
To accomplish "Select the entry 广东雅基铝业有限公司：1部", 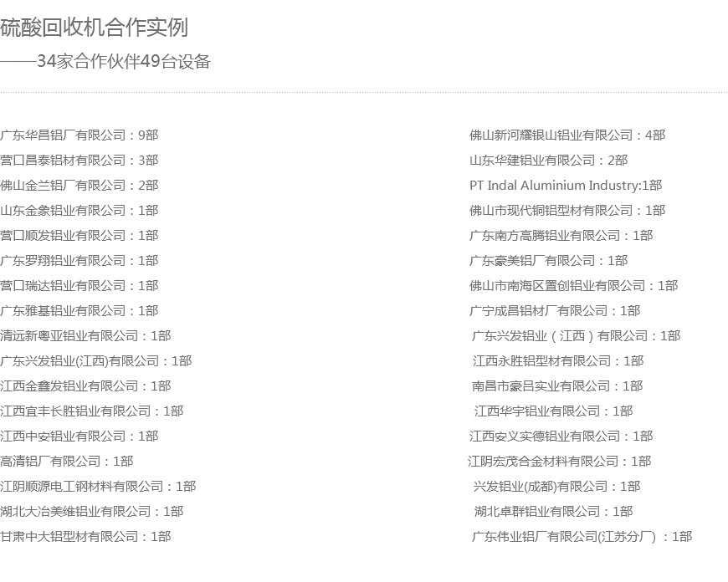I will (79, 310).
